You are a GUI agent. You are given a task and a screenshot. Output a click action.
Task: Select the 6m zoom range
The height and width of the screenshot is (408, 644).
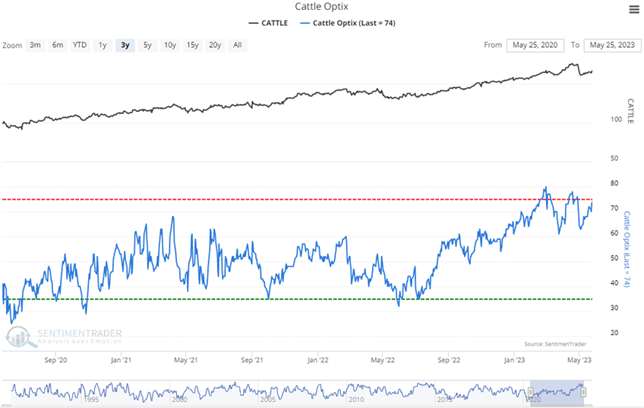click(57, 45)
